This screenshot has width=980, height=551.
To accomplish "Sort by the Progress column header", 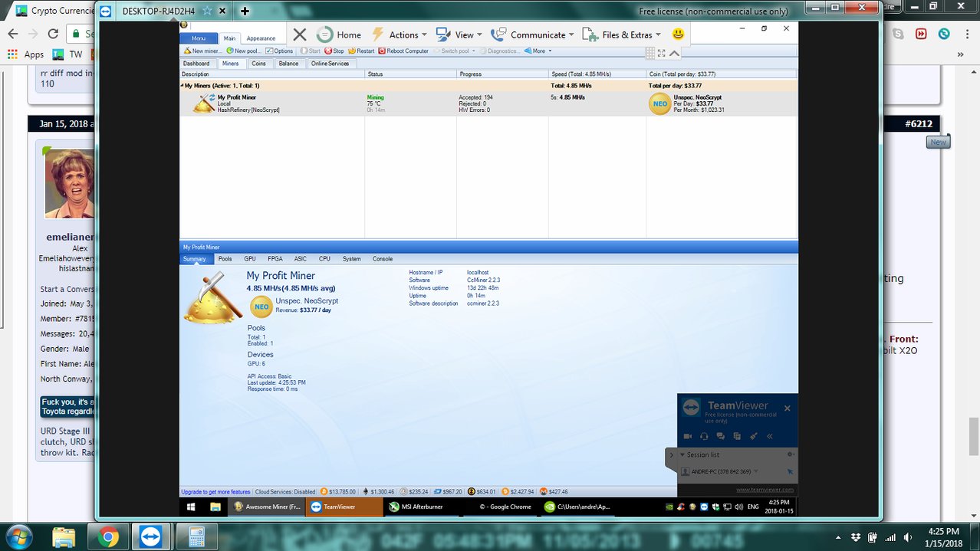I will pos(503,74).
